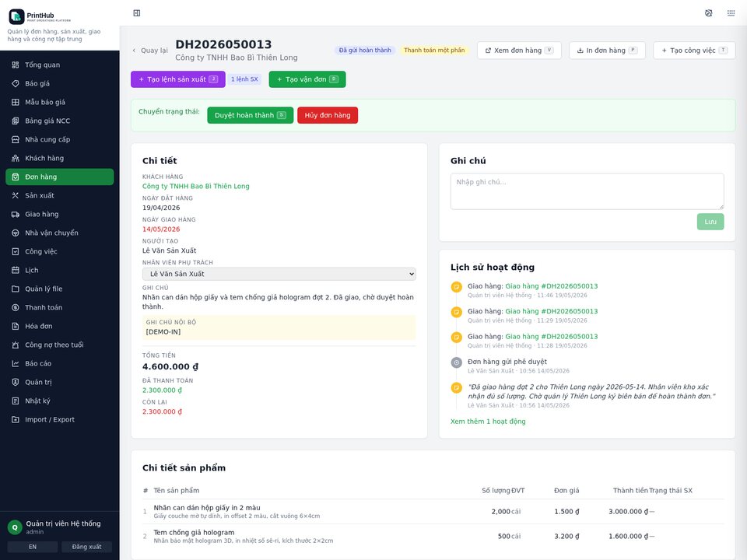Click the Công nợ theo tuổi icon
Image resolution: width=747 pixels, height=560 pixels.
click(x=16, y=345)
